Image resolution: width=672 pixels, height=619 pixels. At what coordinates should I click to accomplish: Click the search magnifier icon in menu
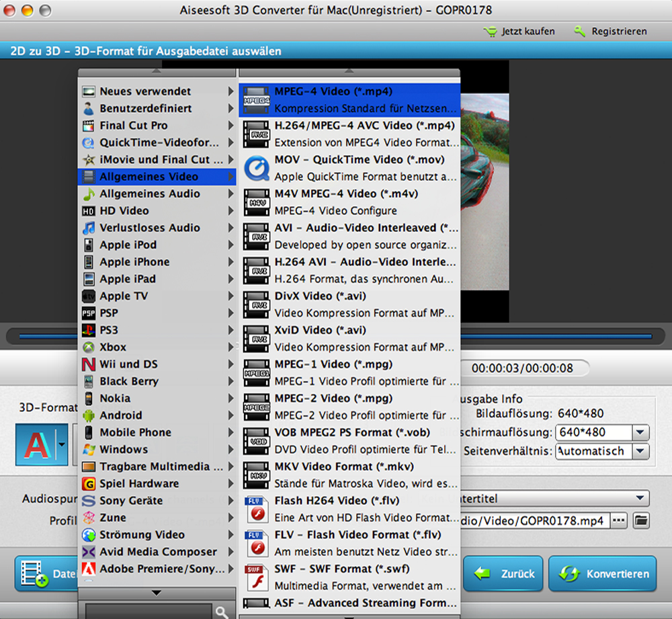221,612
